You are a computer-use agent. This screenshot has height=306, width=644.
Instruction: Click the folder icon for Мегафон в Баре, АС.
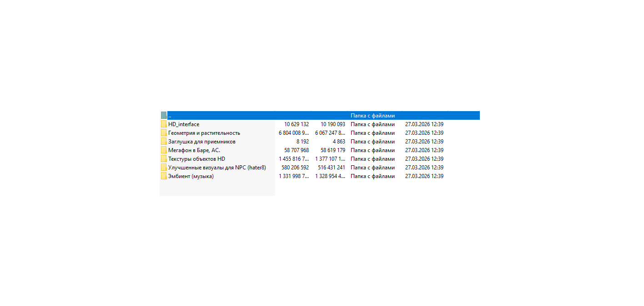[x=164, y=150]
